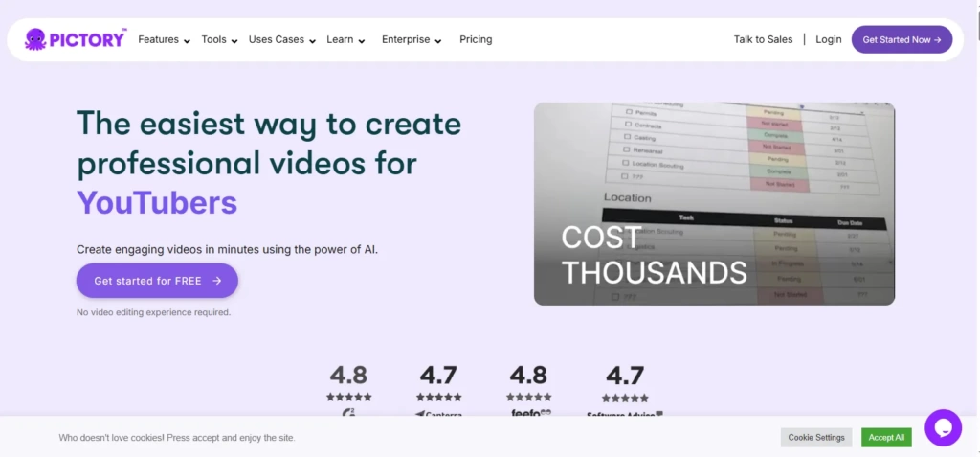This screenshot has height=457, width=980.
Task: Click the Capterra review logo
Action: pyautogui.click(x=438, y=413)
